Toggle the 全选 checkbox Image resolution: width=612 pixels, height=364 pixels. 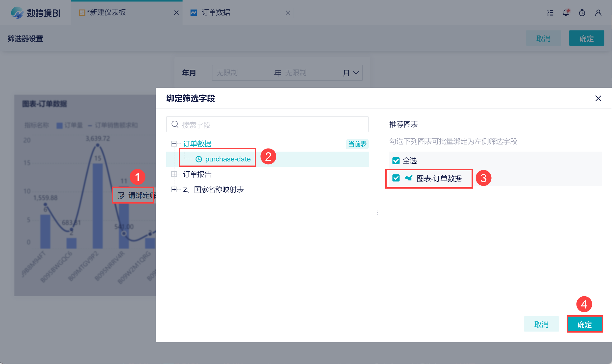pyautogui.click(x=396, y=161)
